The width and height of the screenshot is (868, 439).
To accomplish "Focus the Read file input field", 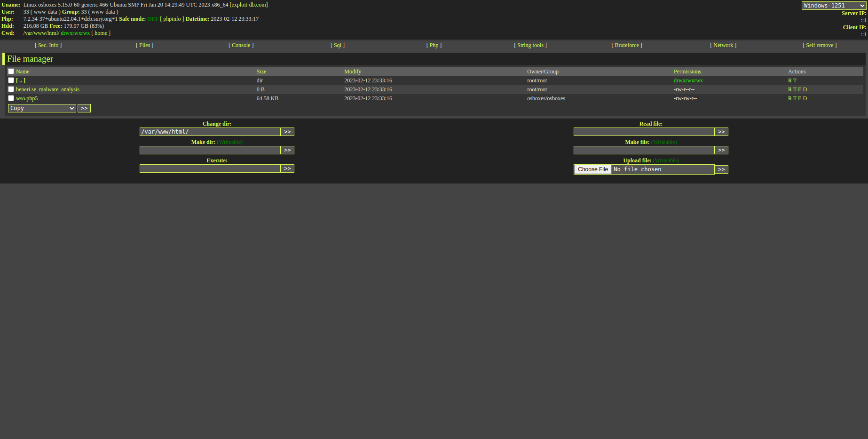I will point(644,132).
